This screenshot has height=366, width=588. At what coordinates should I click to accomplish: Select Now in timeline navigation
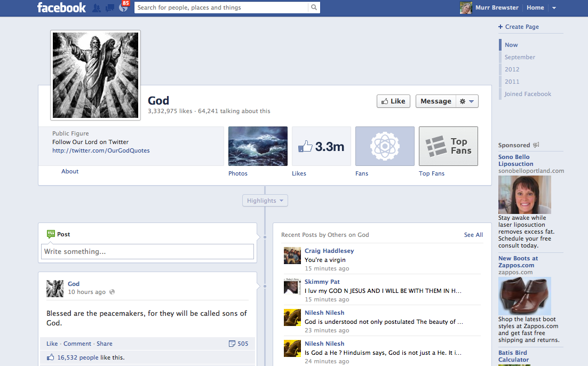pyautogui.click(x=511, y=45)
